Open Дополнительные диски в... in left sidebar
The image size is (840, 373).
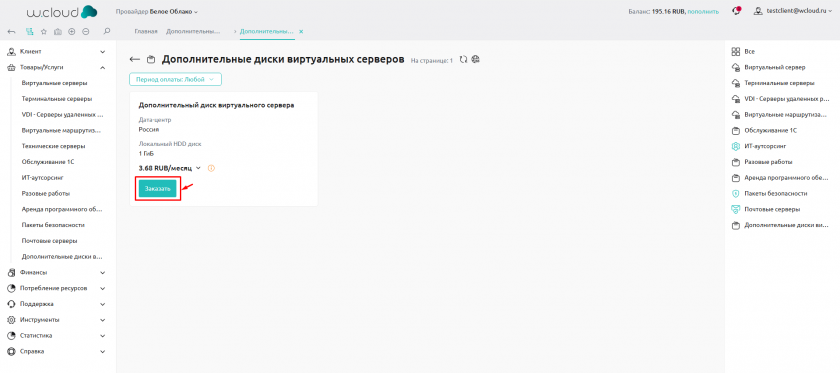[x=62, y=257]
